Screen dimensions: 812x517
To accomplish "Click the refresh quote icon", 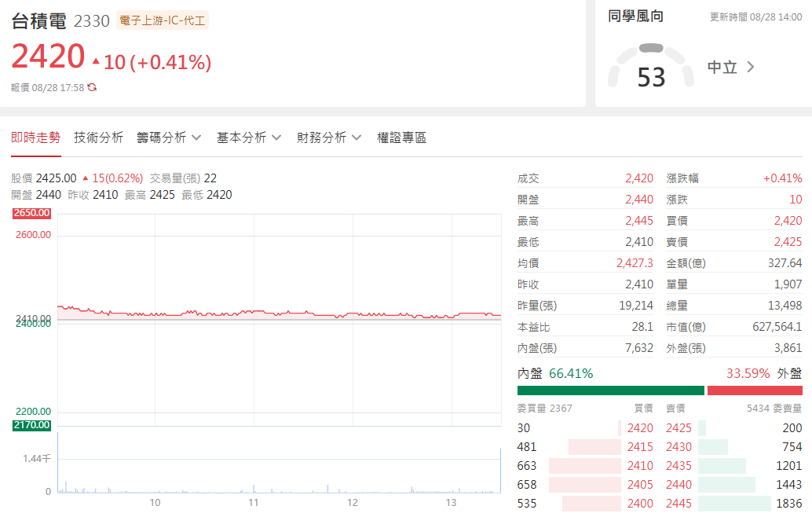I will (92, 87).
